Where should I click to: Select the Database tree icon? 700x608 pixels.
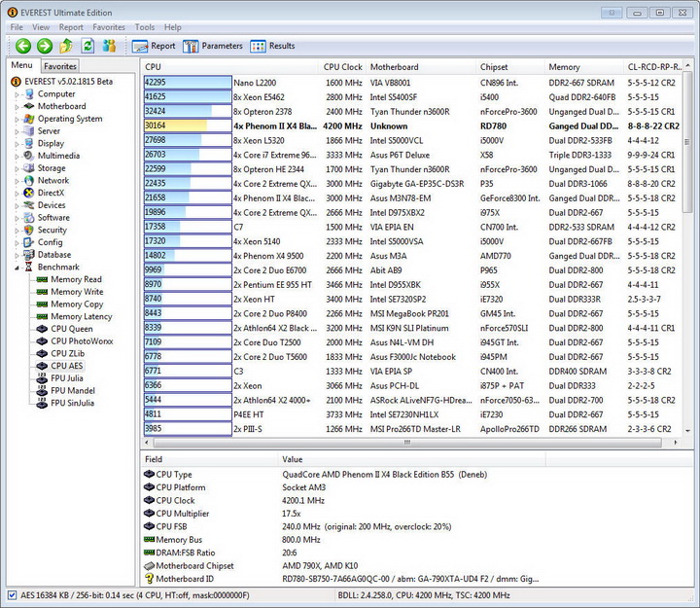click(29, 255)
